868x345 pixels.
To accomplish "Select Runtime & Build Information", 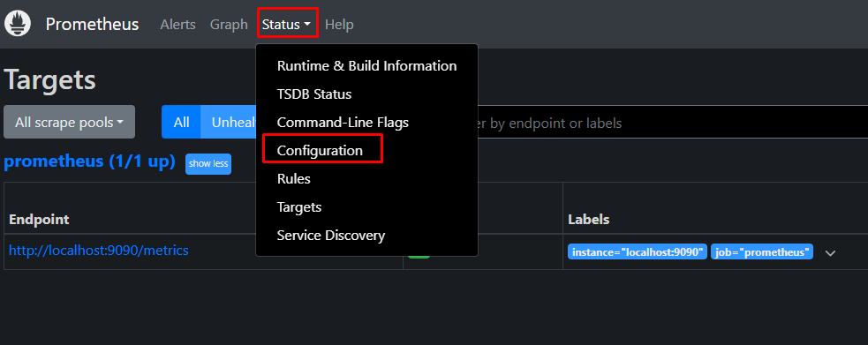I will click(366, 66).
